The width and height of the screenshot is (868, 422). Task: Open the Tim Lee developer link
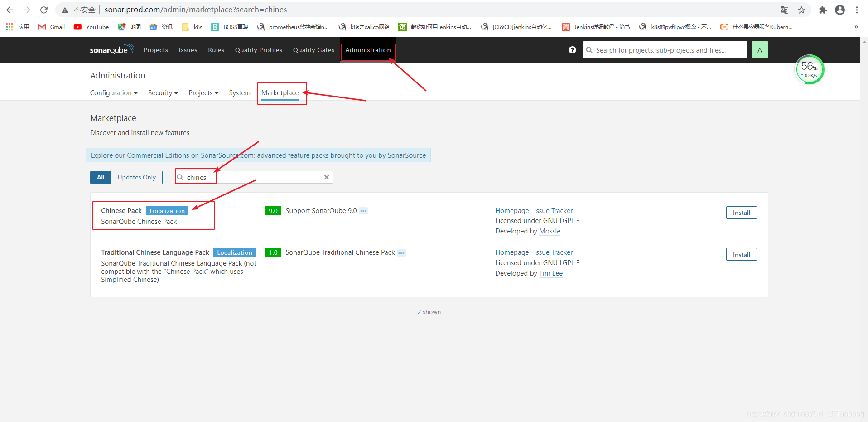pyautogui.click(x=551, y=273)
